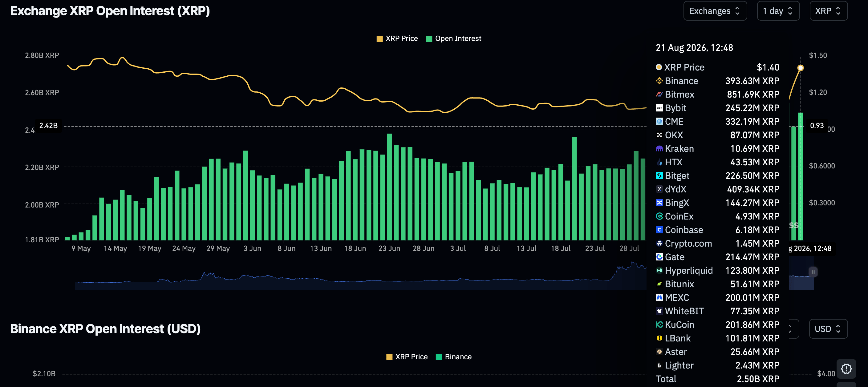Click the tooltip date 21 Aug 2026, 12:48
Image resolution: width=868 pixels, height=387 pixels.
[694, 47]
